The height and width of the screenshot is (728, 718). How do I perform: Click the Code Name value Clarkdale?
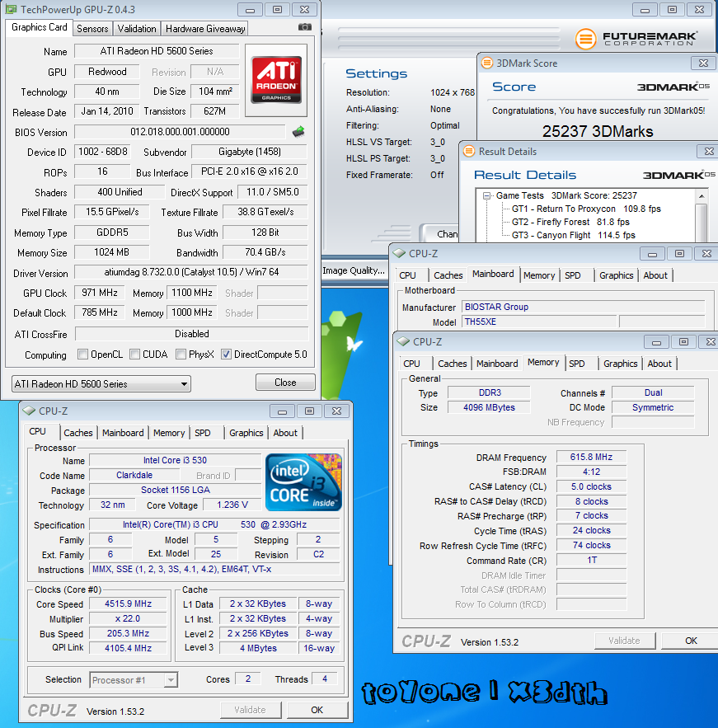pos(134,476)
